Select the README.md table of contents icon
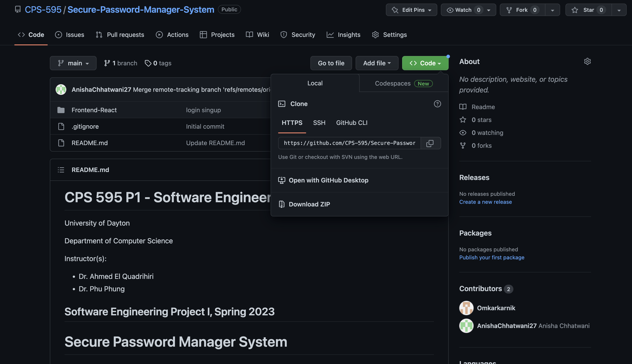The image size is (632, 364). (x=61, y=170)
